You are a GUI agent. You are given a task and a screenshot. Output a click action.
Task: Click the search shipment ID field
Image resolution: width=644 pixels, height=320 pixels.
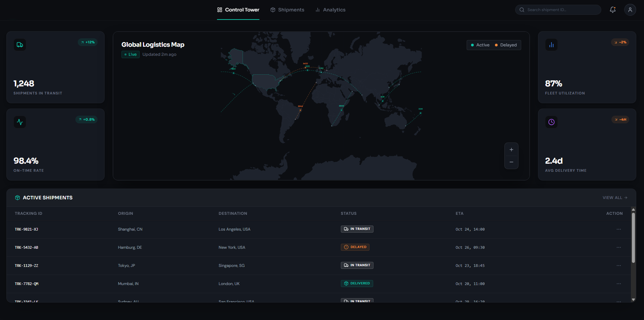coord(558,10)
